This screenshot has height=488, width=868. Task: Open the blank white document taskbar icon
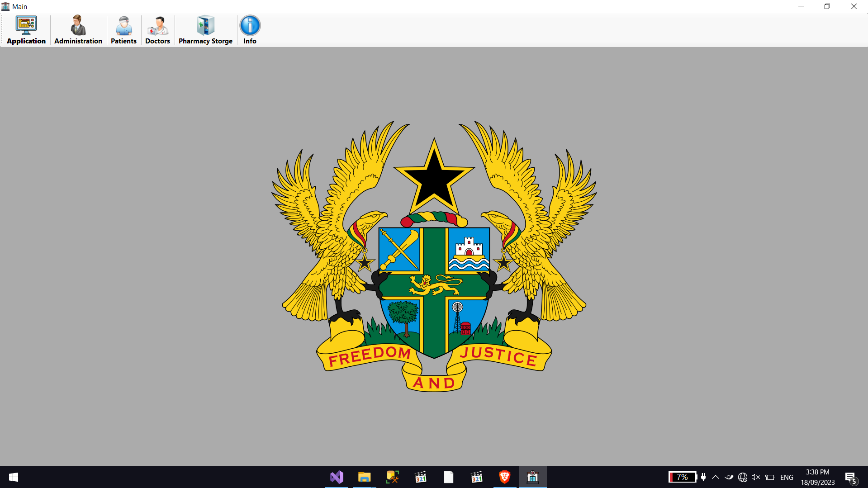(449, 477)
